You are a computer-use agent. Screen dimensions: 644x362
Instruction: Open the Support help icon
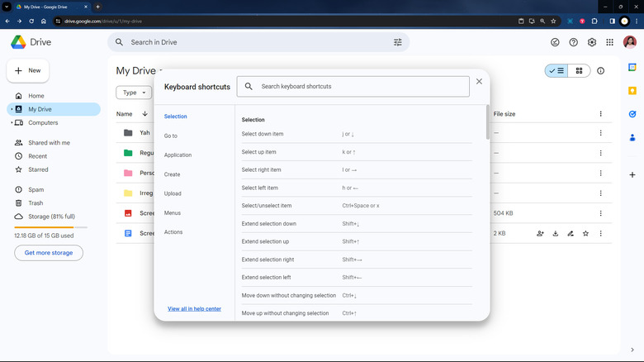tap(574, 42)
